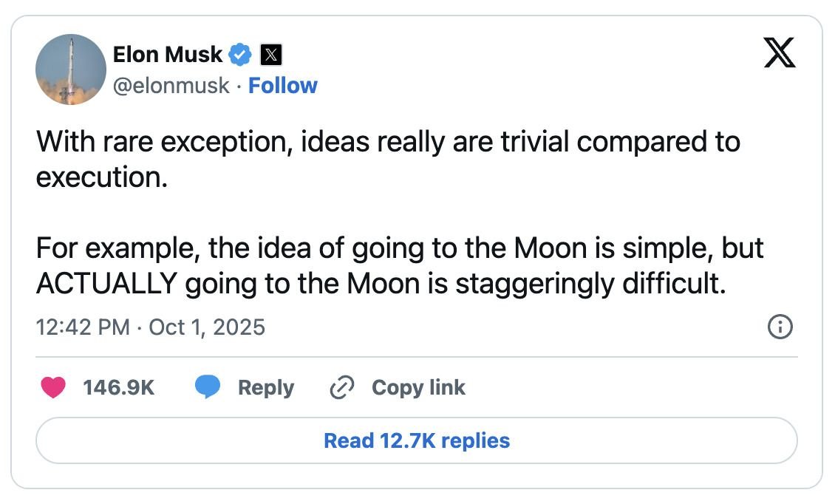The height and width of the screenshot is (504, 835).
Task: Open the 12:42 PM timestamp link
Action: tap(83, 327)
